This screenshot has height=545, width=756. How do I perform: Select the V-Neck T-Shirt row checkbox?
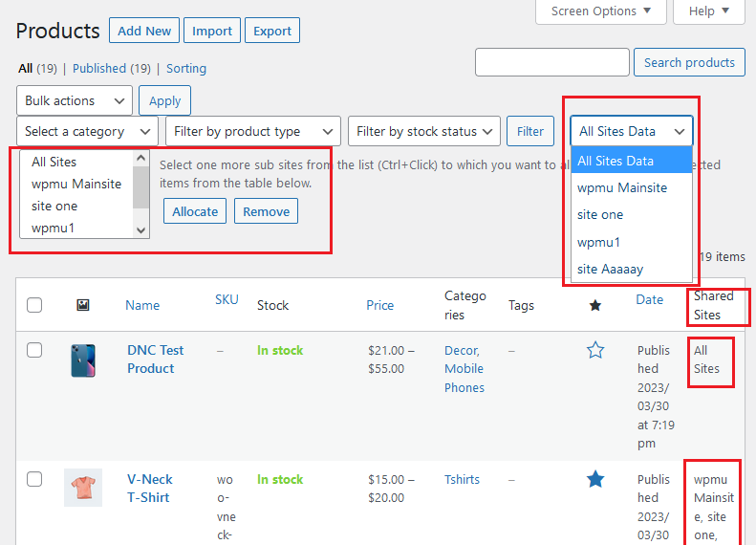click(x=34, y=479)
